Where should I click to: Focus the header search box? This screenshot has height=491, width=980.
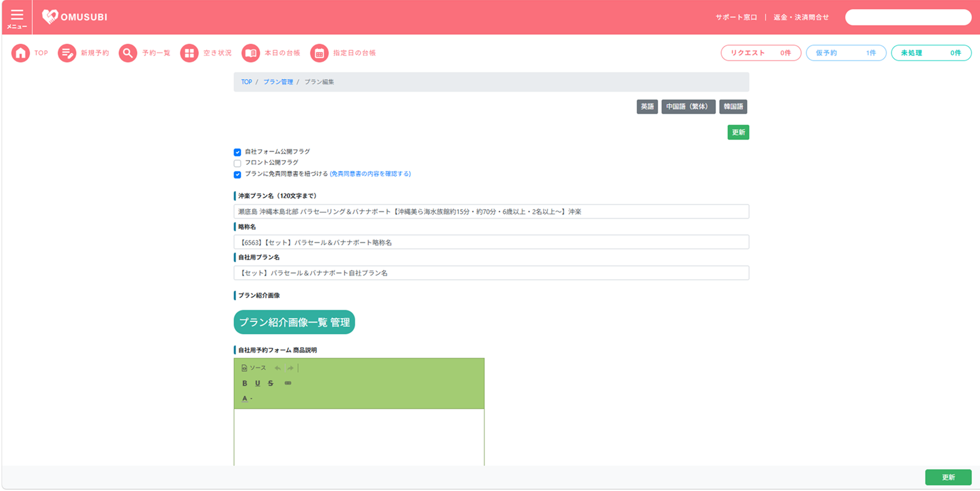point(908,18)
